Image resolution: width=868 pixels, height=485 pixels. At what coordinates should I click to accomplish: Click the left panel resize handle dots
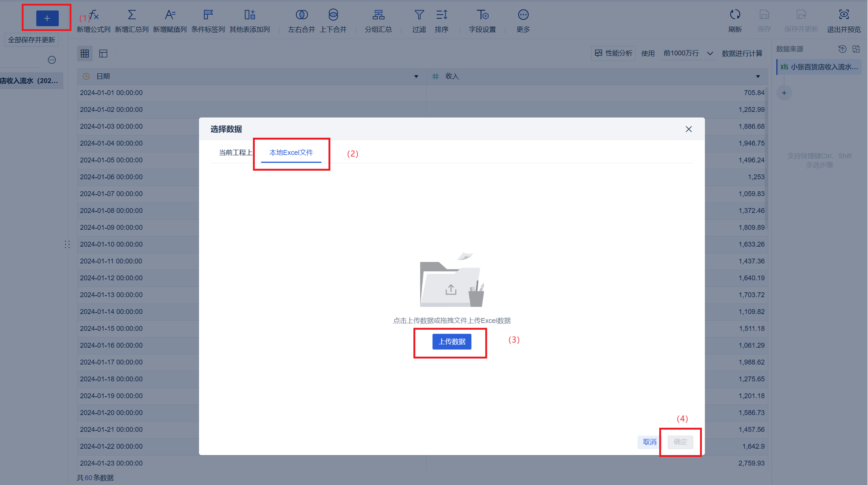click(x=67, y=244)
